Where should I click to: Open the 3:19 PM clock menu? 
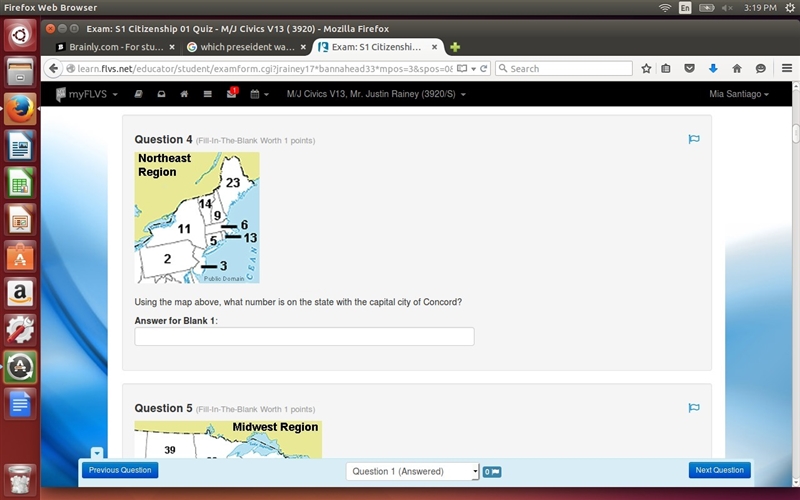tap(760, 8)
